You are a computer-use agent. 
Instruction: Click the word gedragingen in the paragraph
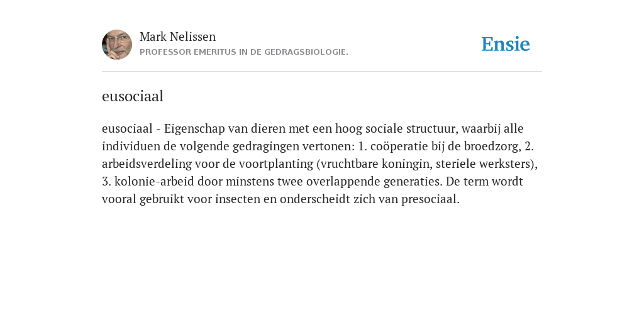coord(265,146)
